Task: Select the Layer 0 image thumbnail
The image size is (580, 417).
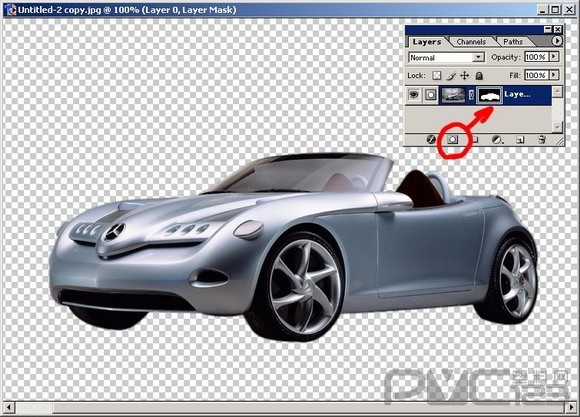Action: [x=453, y=95]
